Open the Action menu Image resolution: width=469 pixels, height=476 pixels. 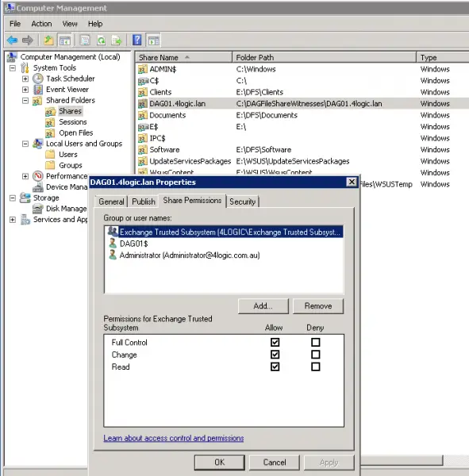pyautogui.click(x=41, y=24)
